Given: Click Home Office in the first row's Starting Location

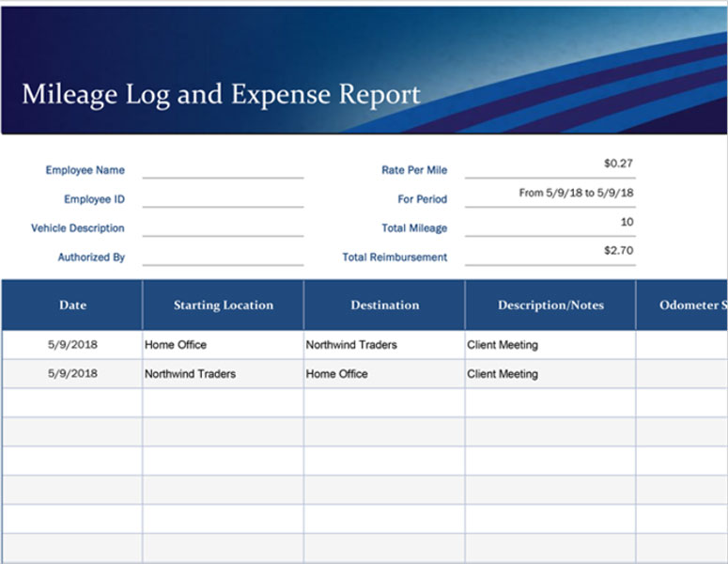Looking at the screenshot, I should (x=176, y=345).
